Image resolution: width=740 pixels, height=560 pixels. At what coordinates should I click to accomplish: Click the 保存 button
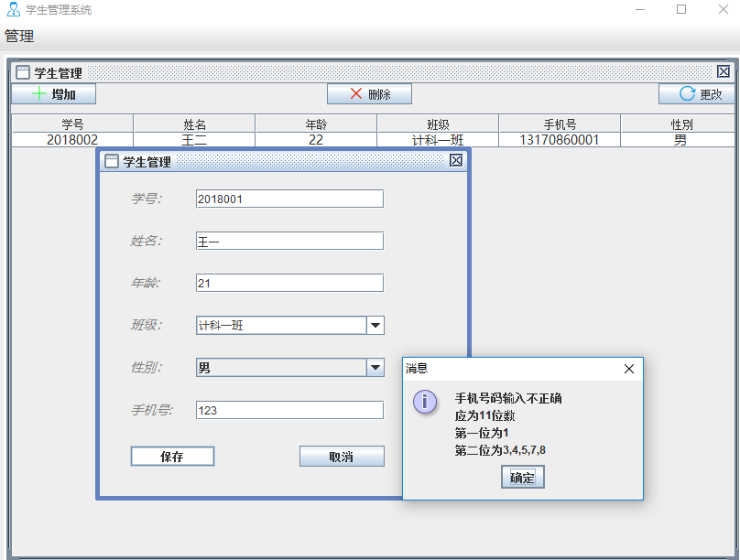click(x=172, y=457)
